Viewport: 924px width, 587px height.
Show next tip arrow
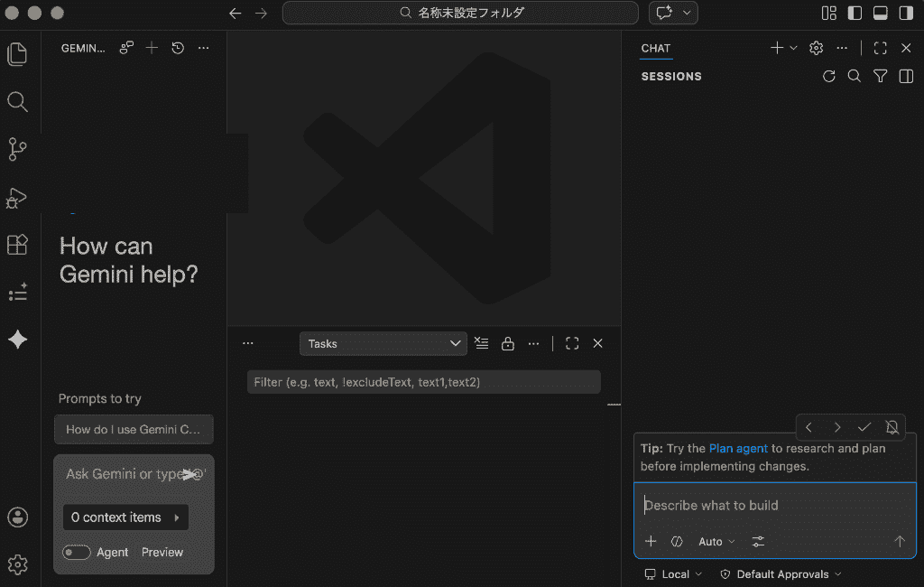(836, 427)
